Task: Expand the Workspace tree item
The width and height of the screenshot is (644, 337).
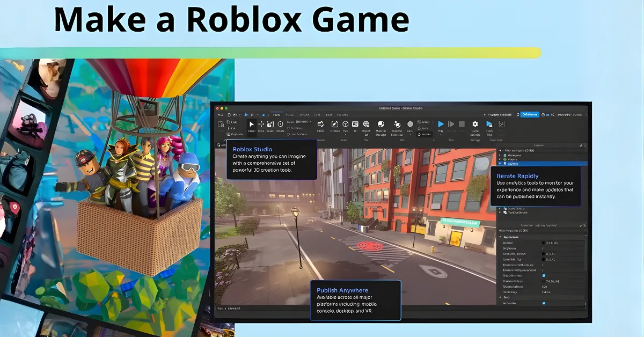Action: [x=500, y=155]
